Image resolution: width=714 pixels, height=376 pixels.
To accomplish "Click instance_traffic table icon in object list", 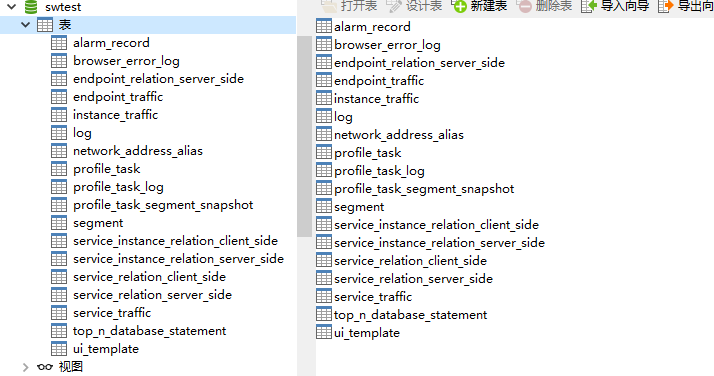I will [x=324, y=97].
